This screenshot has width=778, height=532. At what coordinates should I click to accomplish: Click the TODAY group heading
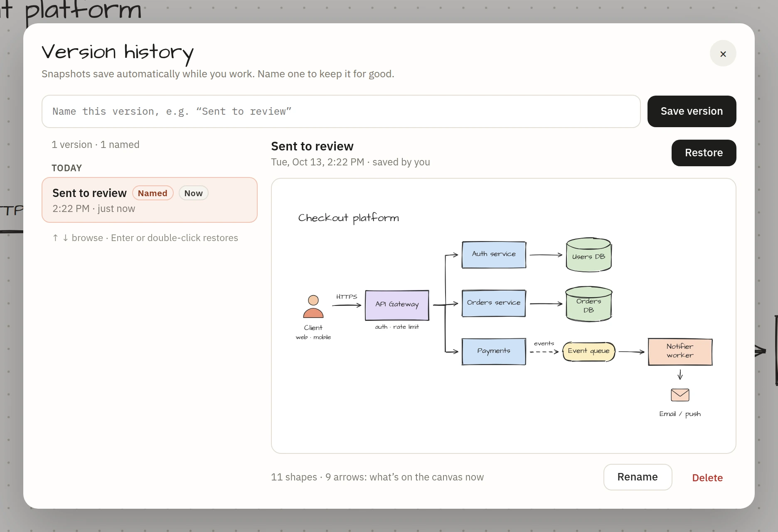pos(67,168)
